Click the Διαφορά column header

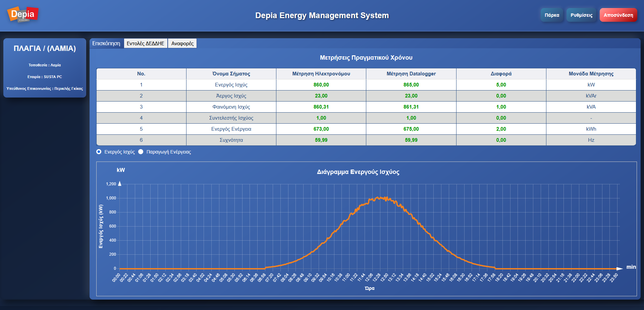pyautogui.click(x=501, y=74)
